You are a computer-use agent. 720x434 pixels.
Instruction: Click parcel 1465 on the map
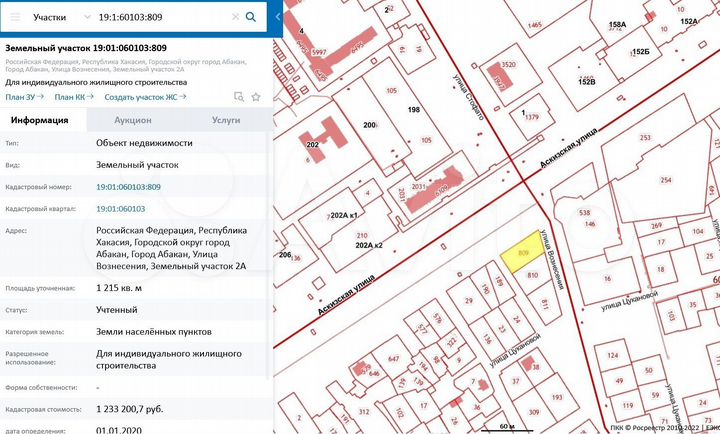[535, 25]
